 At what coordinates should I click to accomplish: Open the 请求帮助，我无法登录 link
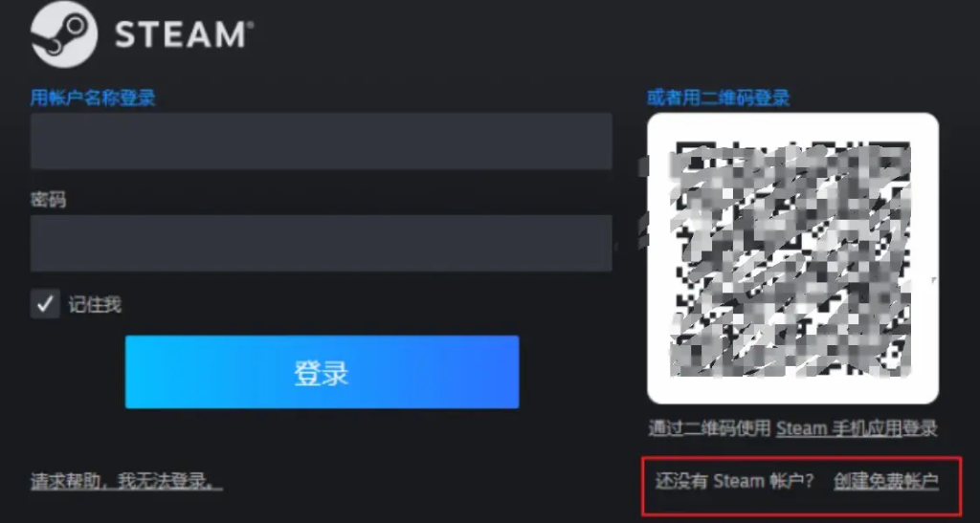tap(126, 481)
